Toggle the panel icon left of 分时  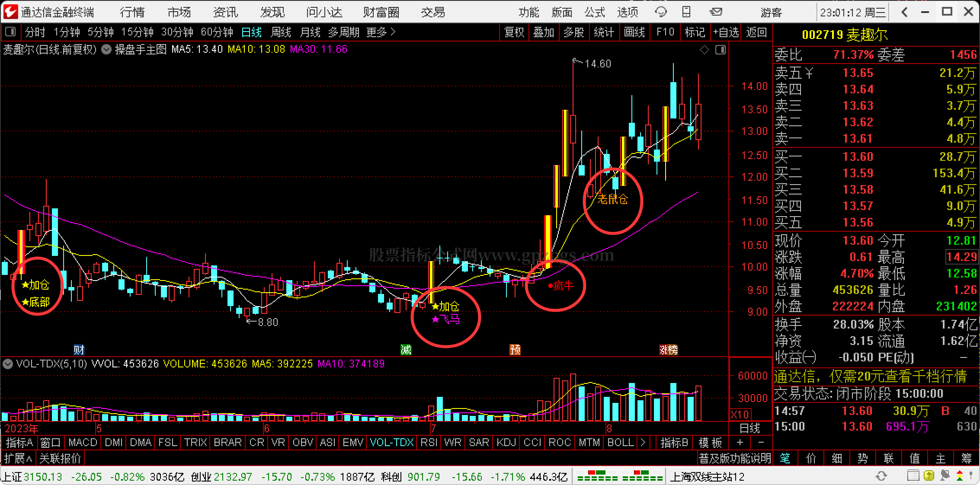[x=10, y=32]
